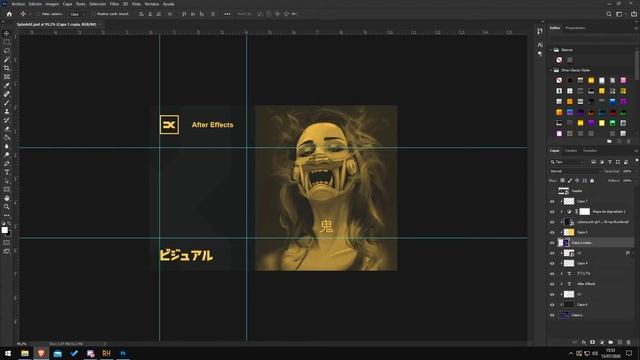Collapse the Otros Classic Styles group
Image resolution: width=640 pixels, height=360 pixels.
pyautogui.click(x=551, y=70)
